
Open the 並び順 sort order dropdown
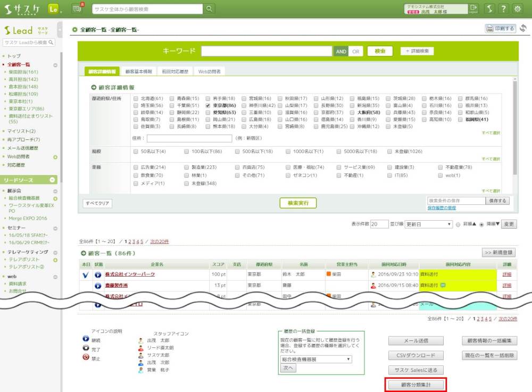click(x=428, y=224)
